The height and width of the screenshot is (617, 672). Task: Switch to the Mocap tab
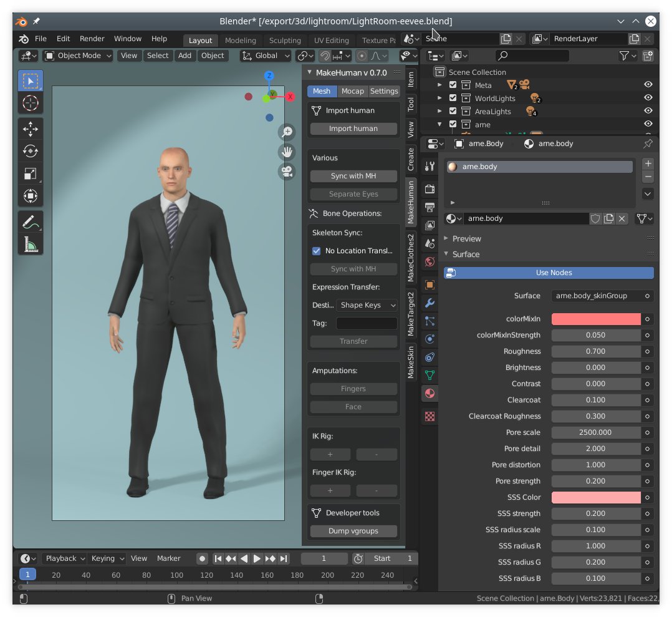tap(352, 91)
